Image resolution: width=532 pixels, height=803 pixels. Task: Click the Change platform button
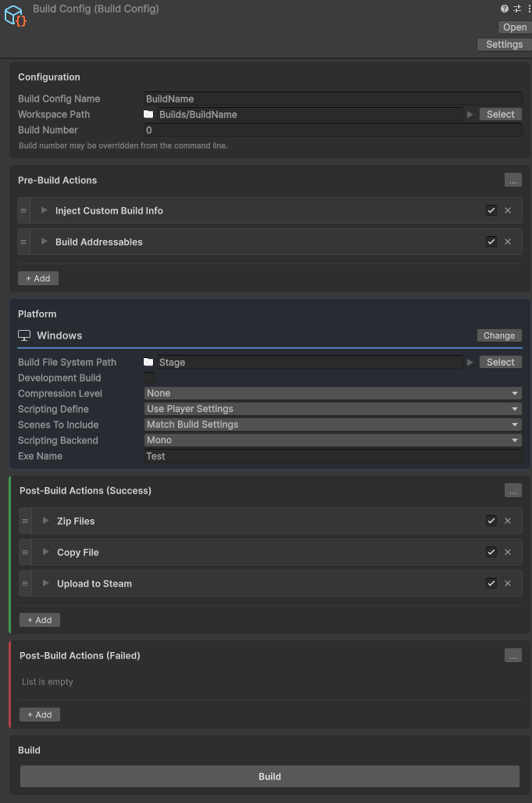pyautogui.click(x=499, y=335)
